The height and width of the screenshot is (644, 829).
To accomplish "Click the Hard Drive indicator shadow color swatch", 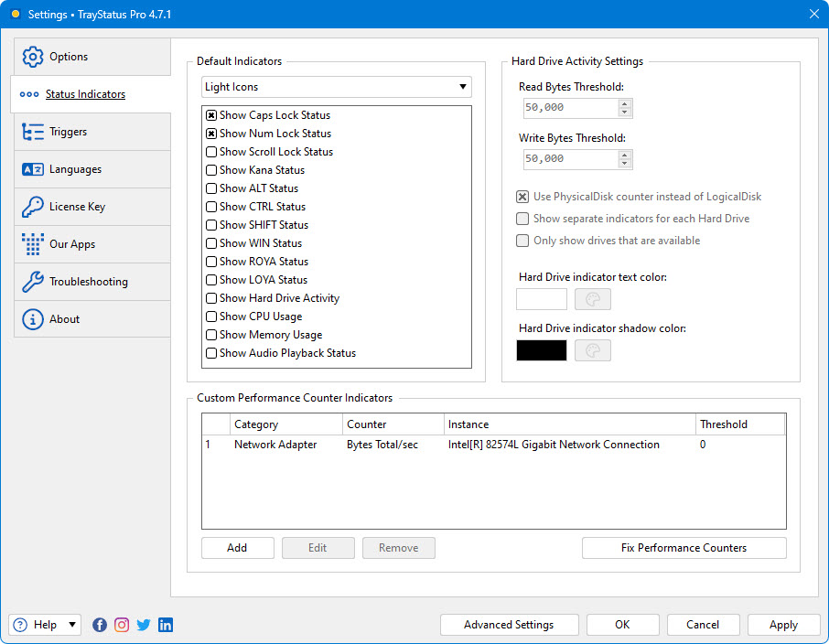I will point(541,350).
